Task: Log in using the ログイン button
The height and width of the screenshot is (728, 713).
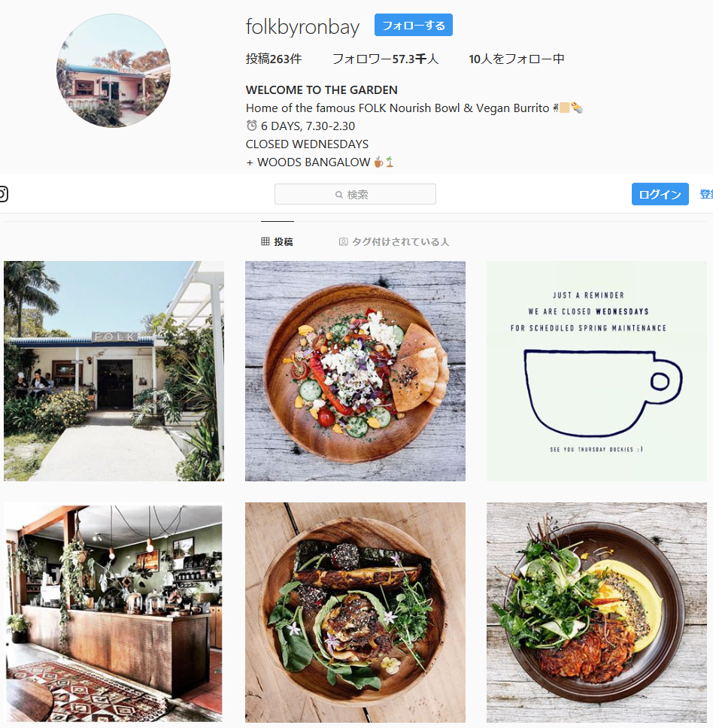Action: (x=660, y=194)
